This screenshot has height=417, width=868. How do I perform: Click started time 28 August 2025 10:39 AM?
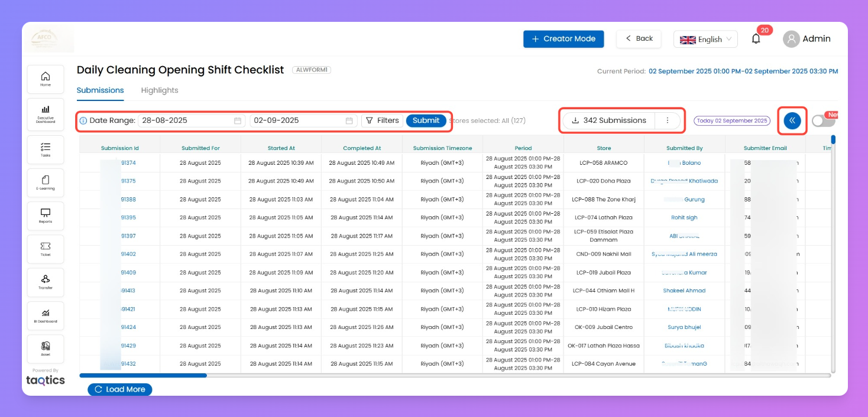(x=281, y=163)
